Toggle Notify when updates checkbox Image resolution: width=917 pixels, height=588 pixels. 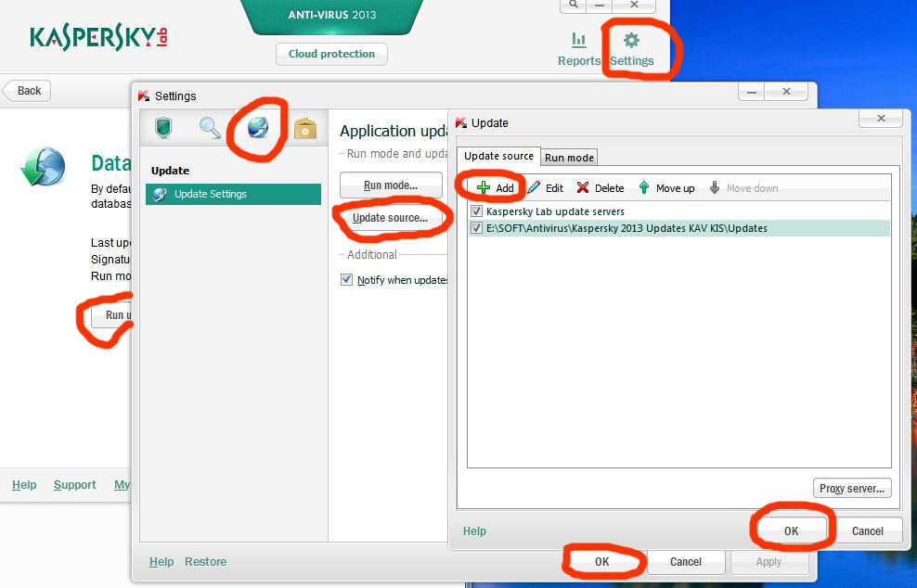click(x=346, y=279)
